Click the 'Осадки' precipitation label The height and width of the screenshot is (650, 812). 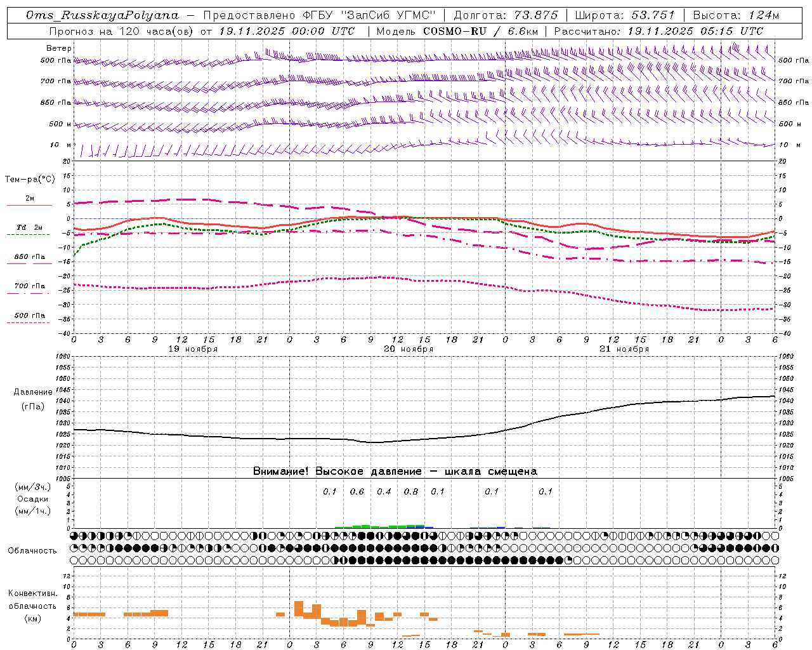[33, 499]
